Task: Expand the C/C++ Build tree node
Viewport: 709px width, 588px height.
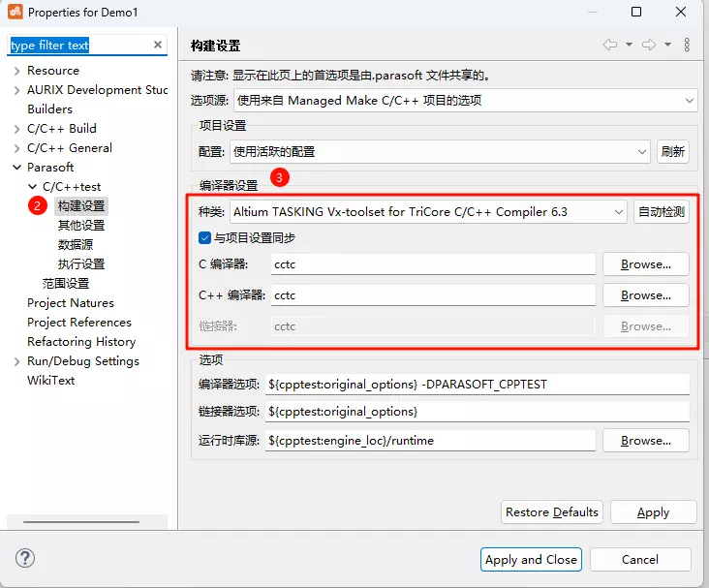Action: 16,129
